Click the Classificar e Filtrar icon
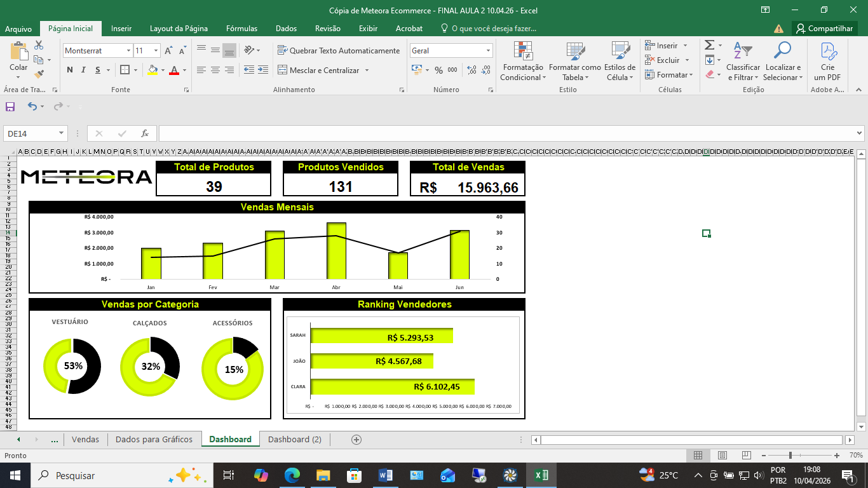This screenshot has height=488, width=868. coord(743,62)
